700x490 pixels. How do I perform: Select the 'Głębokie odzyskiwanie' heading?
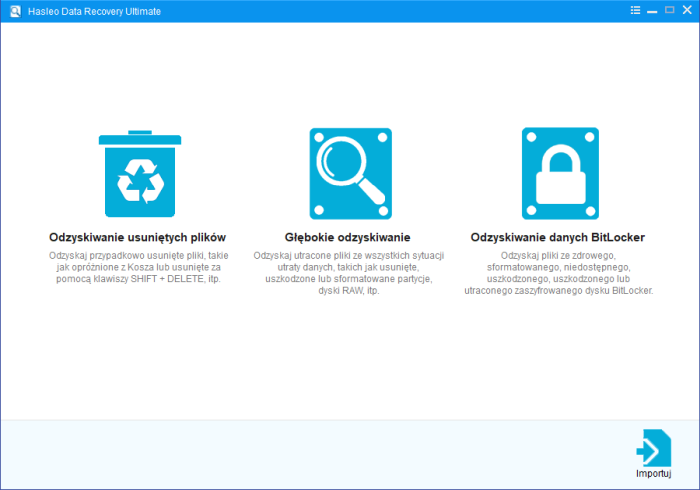(x=348, y=238)
